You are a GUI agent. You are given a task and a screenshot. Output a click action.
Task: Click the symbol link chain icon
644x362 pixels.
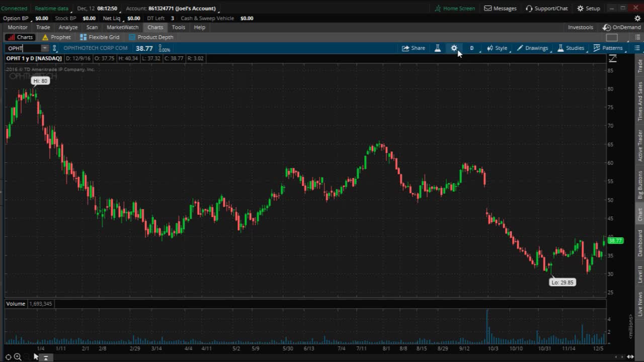pyautogui.click(x=54, y=48)
